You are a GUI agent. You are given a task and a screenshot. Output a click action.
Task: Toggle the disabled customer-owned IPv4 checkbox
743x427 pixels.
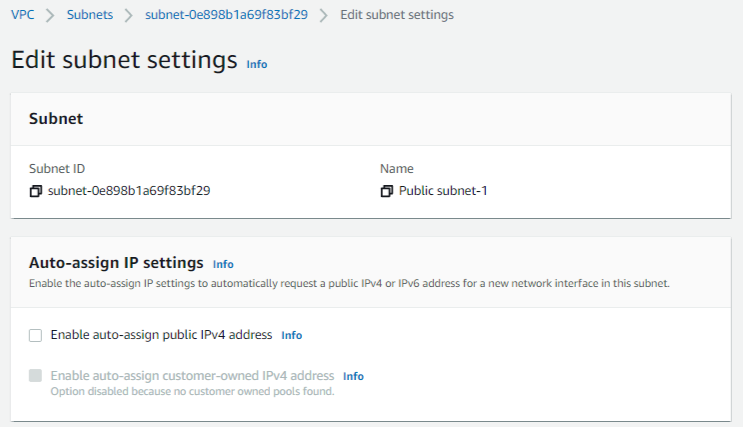point(36,376)
